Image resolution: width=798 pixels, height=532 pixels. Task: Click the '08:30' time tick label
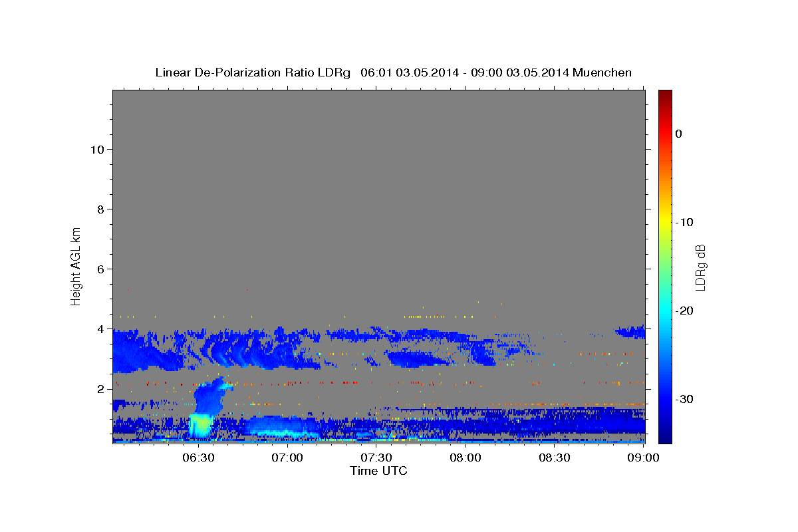point(555,458)
